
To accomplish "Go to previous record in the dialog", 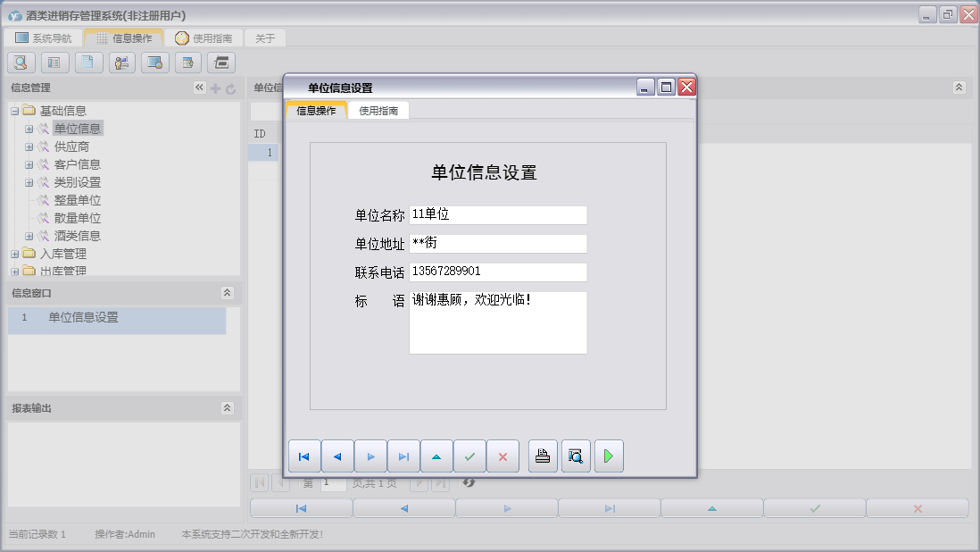I will coord(337,456).
